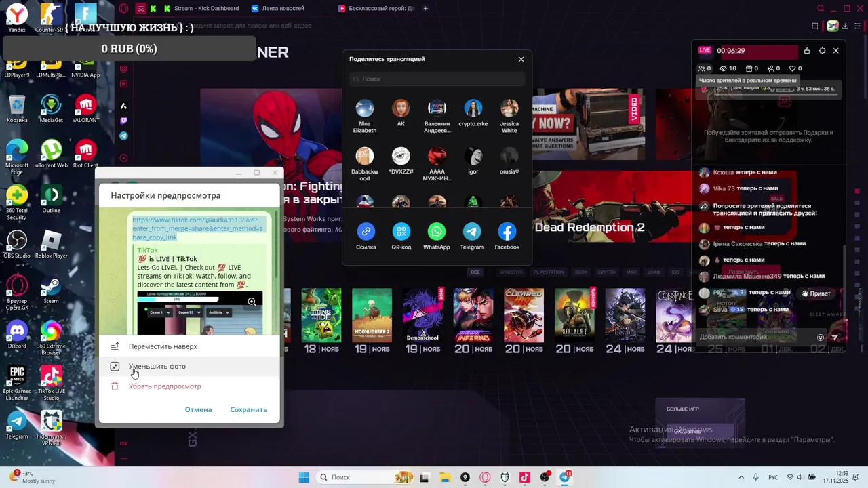Open Twitch in Opera GX sidebar
Screen dimensions: 868x488
[123, 121]
